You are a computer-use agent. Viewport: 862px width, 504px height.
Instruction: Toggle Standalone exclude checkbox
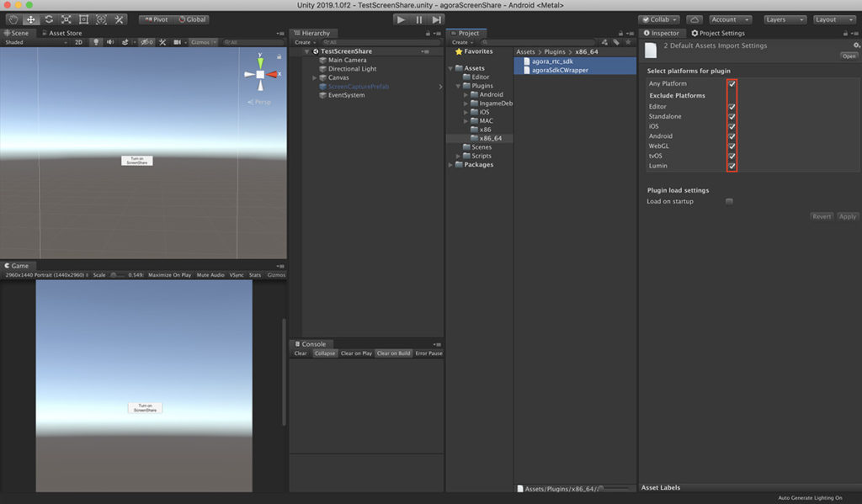pyautogui.click(x=732, y=116)
